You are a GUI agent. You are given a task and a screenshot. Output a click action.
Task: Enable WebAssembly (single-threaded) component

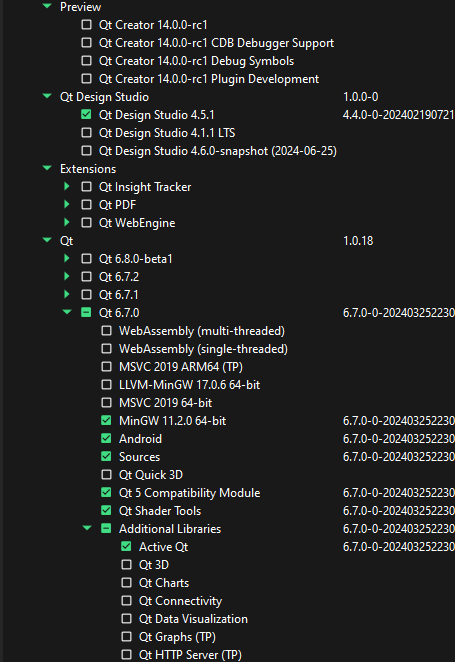point(106,349)
